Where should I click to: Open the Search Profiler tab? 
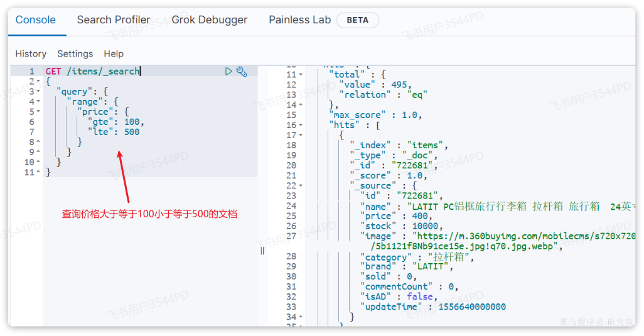[x=114, y=19]
